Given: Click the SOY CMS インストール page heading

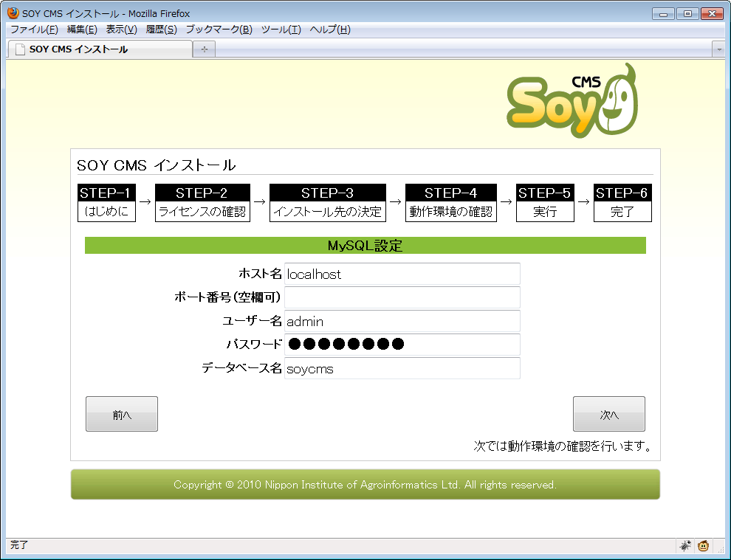Looking at the screenshot, I should 157,165.
